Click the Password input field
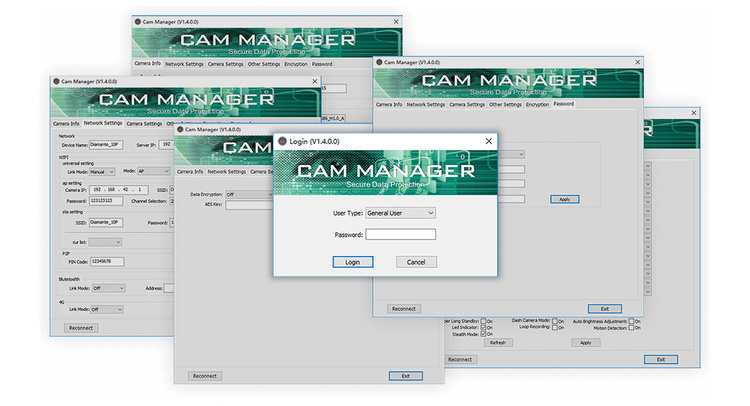Image resolution: width=750 pixels, height=406 pixels. coord(400,235)
